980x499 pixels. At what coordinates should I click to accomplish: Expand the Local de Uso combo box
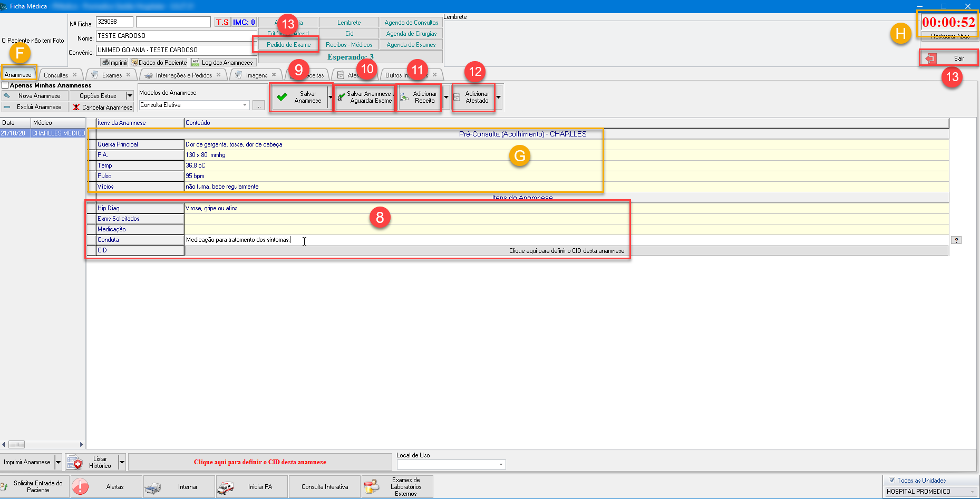point(500,464)
